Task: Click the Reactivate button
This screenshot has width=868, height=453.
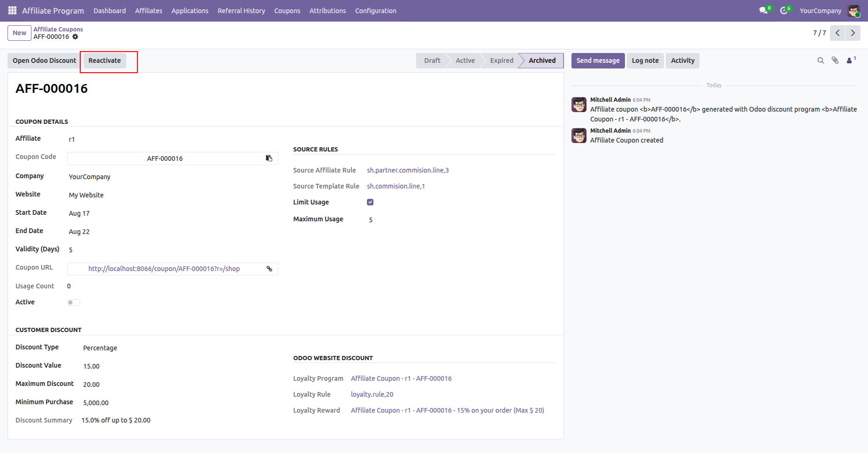Action: click(x=105, y=60)
